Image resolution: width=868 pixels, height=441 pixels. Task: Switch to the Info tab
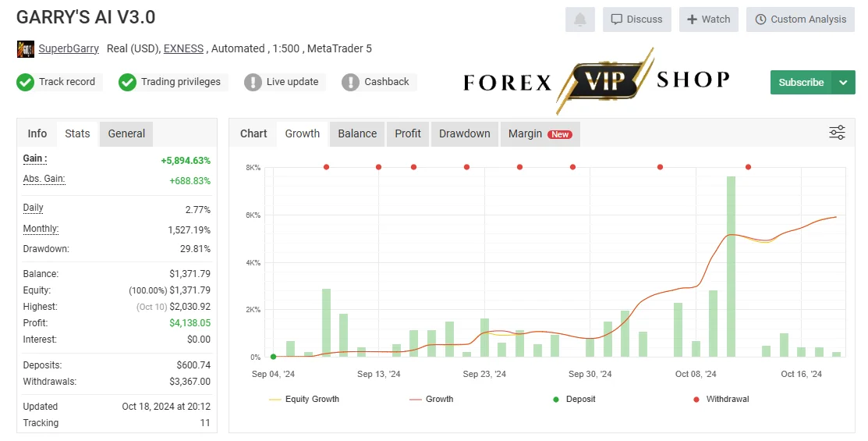pos(37,133)
